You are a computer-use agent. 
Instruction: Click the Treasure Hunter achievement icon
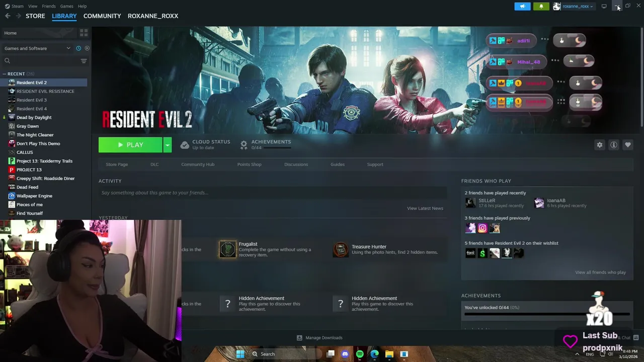(x=340, y=249)
